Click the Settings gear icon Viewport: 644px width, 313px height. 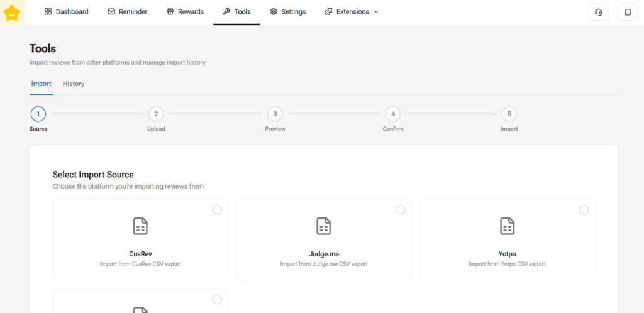coord(274,12)
